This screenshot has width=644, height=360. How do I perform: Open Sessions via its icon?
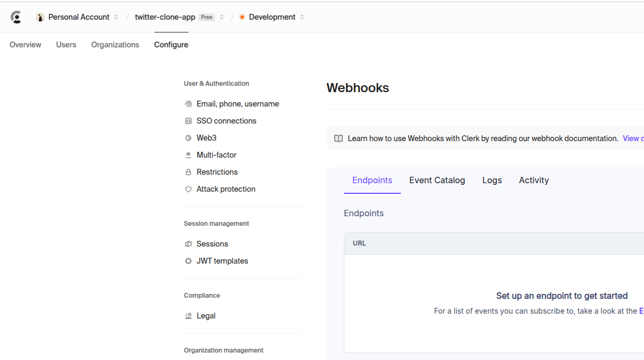click(x=188, y=243)
